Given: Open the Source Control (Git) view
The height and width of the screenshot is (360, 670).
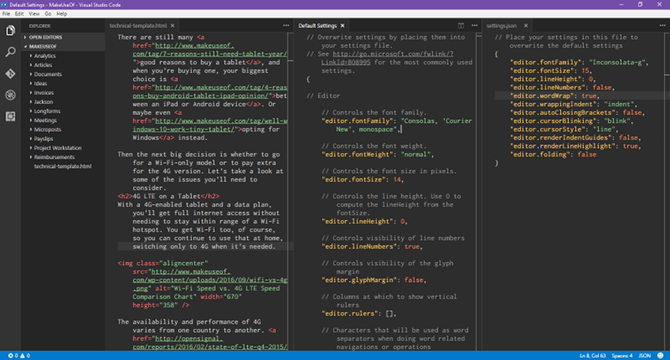Looking at the screenshot, I should [x=10, y=73].
